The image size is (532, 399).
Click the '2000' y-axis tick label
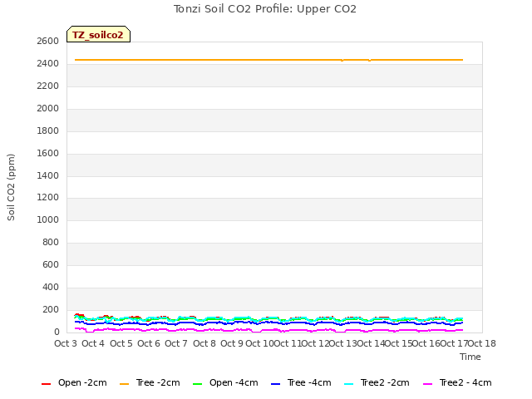(x=48, y=109)
